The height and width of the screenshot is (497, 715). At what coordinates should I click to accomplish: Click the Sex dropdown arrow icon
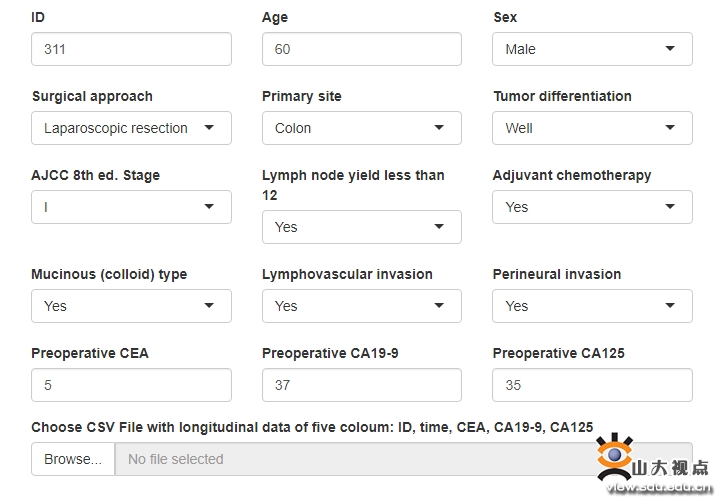click(x=670, y=49)
